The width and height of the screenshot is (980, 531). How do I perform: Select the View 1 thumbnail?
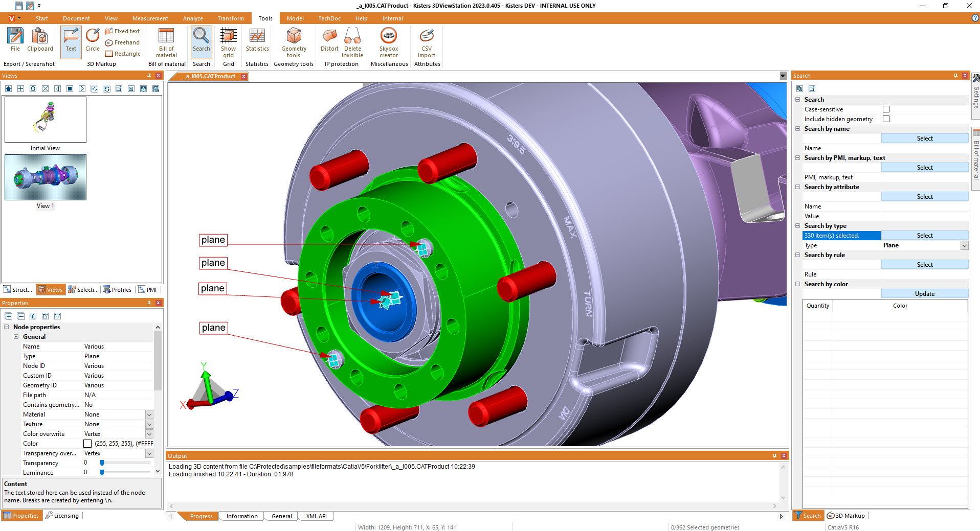pos(46,177)
